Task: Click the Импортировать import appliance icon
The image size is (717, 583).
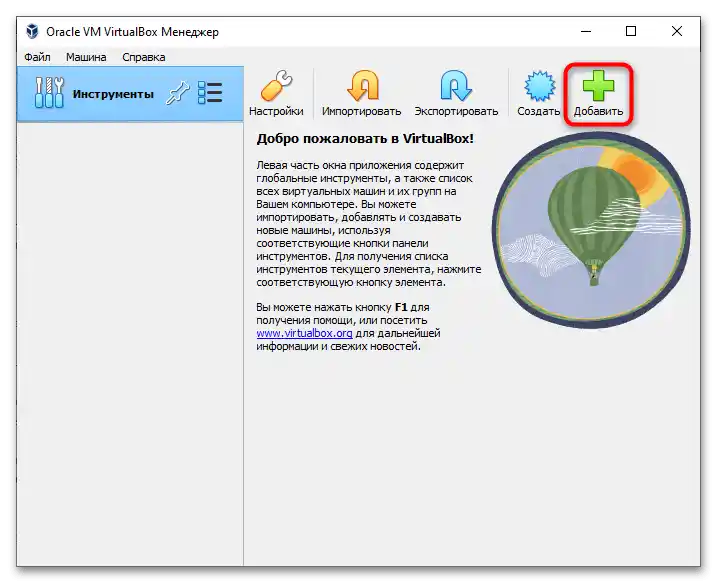Action: [363, 86]
